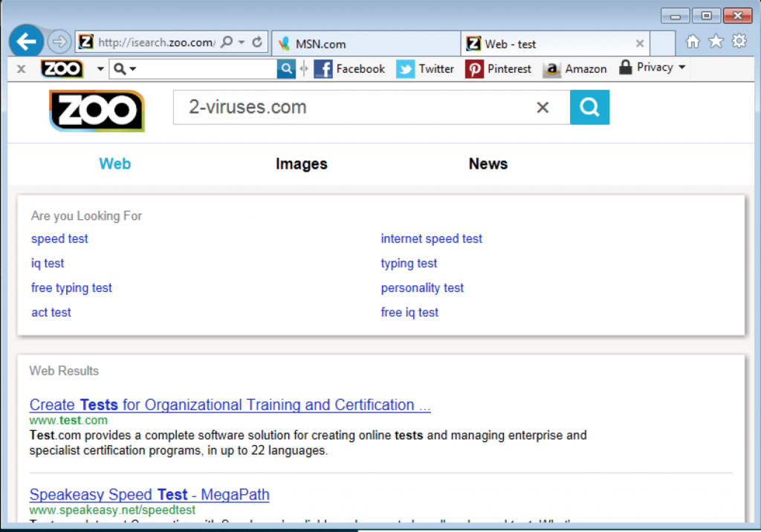Refresh the page with the reload icon
Image resolution: width=761 pixels, height=532 pixels.
click(x=257, y=42)
